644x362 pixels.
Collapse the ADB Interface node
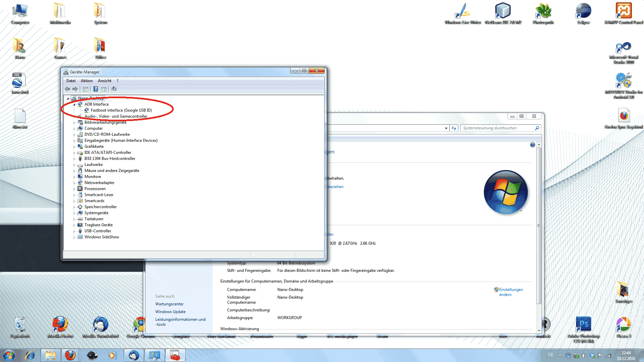(74, 105)
